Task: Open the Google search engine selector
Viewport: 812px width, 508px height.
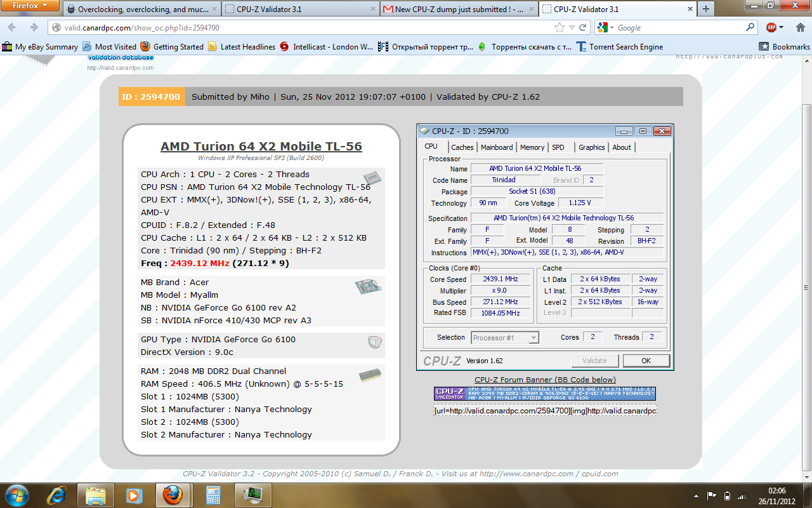Action: tap(606, 28)
